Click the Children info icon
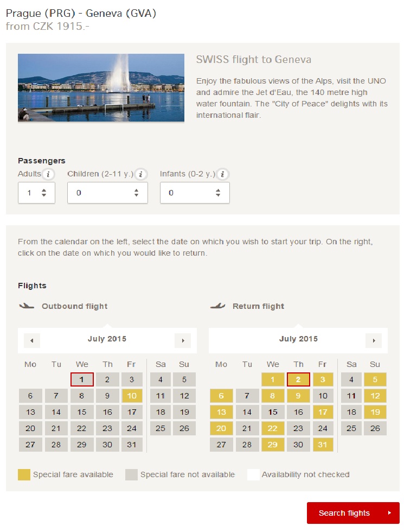The width and height of the screenshot is (404, 532). (x=140, y=174)
